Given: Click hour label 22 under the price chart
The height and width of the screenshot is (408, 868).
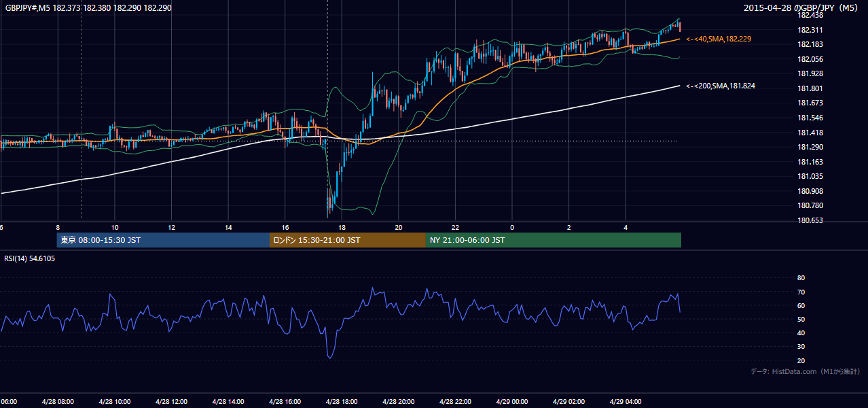Looking at the screenshot, I should tap(456, 228).
